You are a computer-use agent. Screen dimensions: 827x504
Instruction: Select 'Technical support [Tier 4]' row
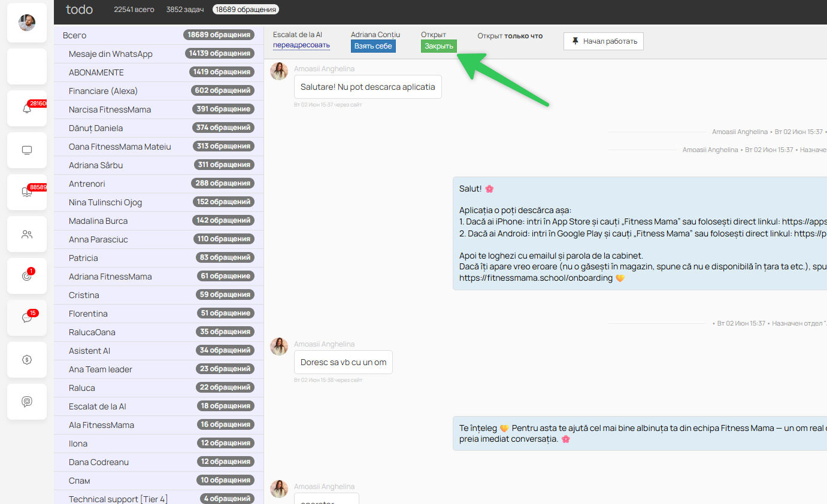[x=159, y=498]
